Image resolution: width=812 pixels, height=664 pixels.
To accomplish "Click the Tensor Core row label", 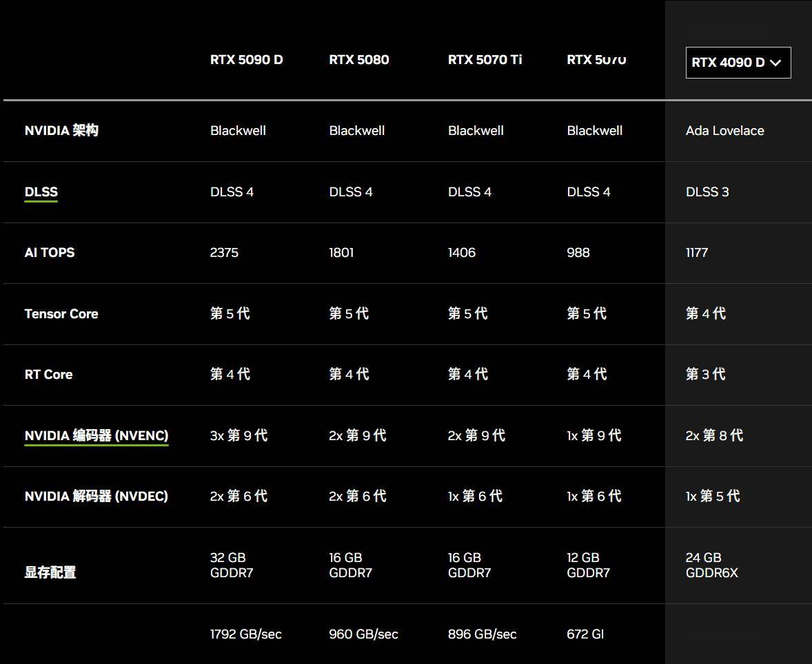I will [61, 313].
